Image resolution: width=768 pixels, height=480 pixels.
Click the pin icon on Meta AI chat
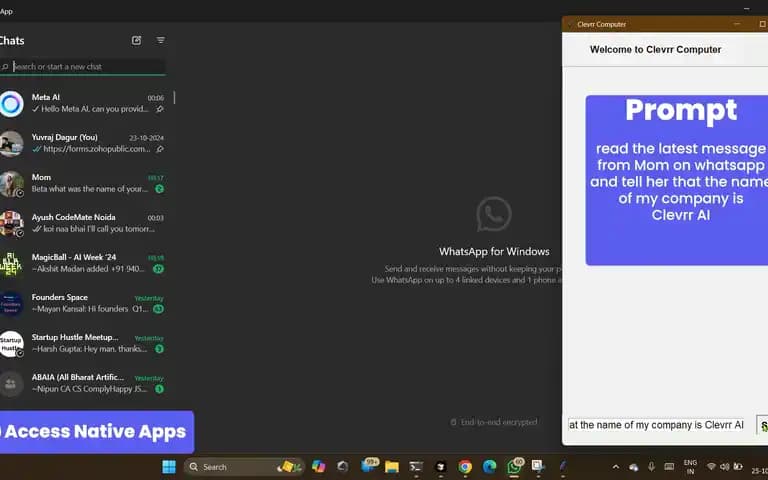(x=160, y=109)
